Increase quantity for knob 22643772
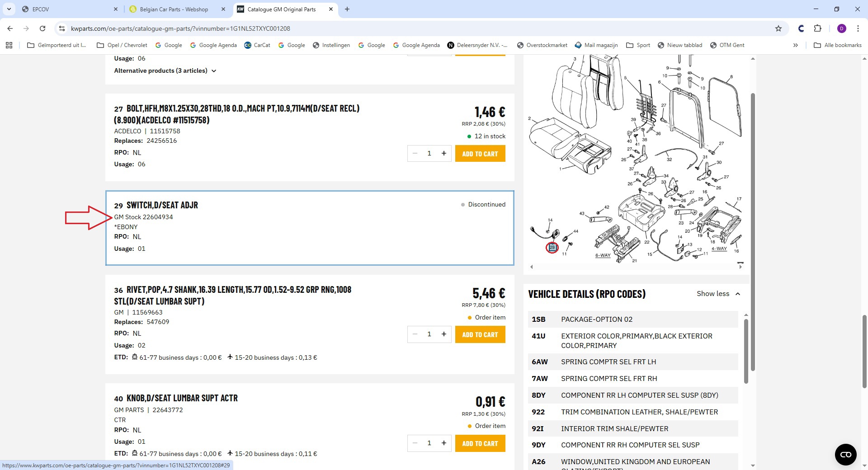The image size is (868, 470). click(444, 443)
